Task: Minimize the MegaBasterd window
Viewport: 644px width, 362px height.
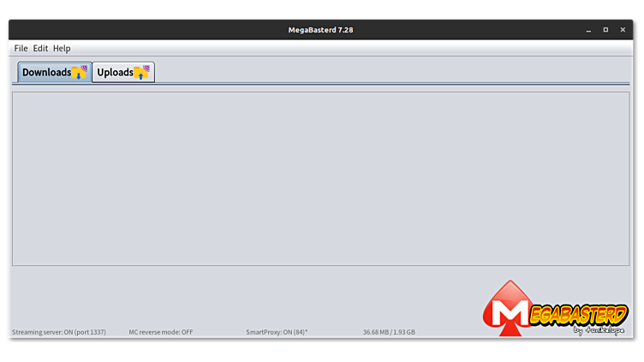Action: (588, 30)
